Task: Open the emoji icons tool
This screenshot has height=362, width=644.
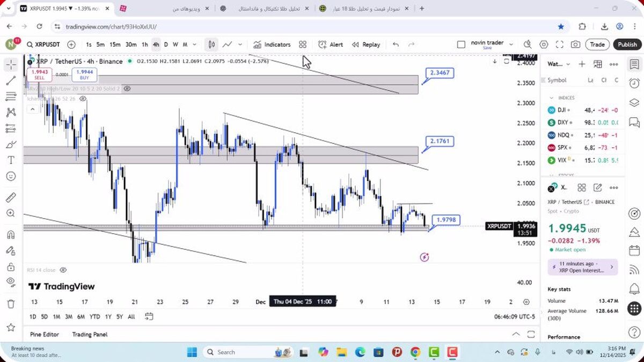Action: point(11,176)
